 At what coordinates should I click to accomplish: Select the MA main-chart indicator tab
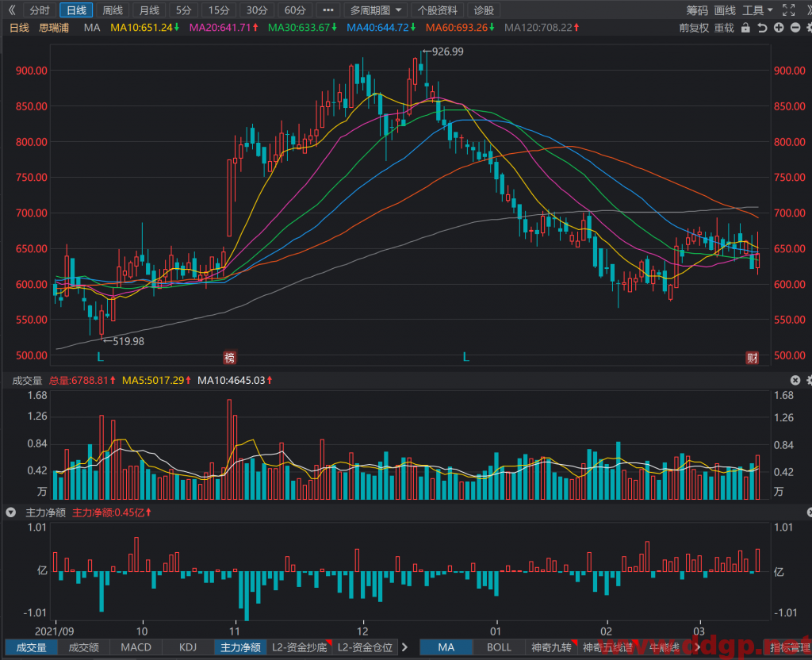pos(446,647)
